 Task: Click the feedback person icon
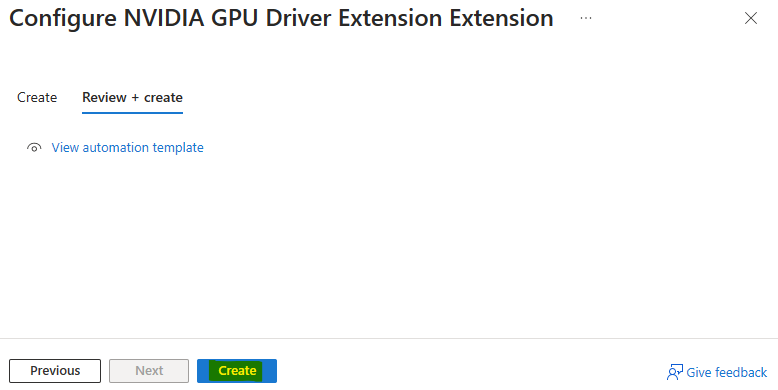coord(674,372)
